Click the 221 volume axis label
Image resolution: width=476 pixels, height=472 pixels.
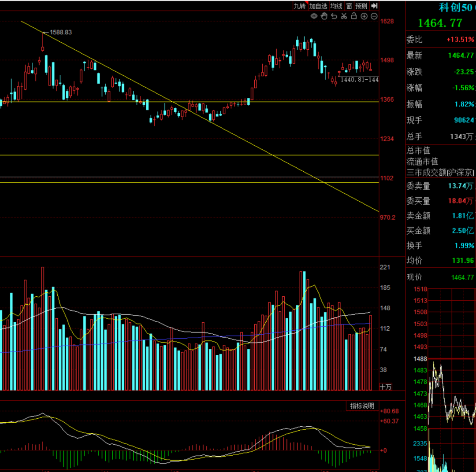(x=385, y=267)
